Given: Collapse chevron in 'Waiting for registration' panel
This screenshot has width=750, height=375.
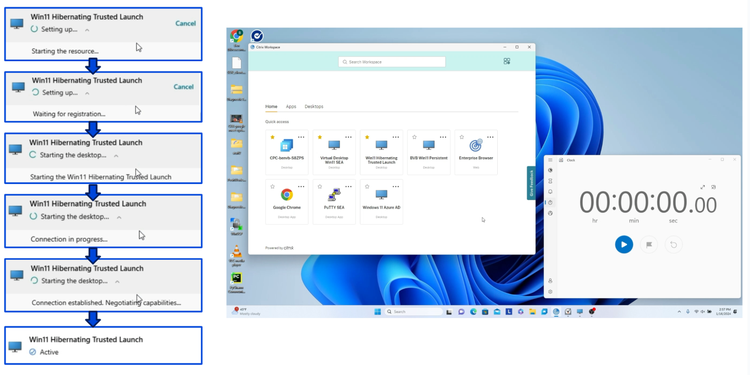Looking at the screenshot, I should [x=87, y=93].
